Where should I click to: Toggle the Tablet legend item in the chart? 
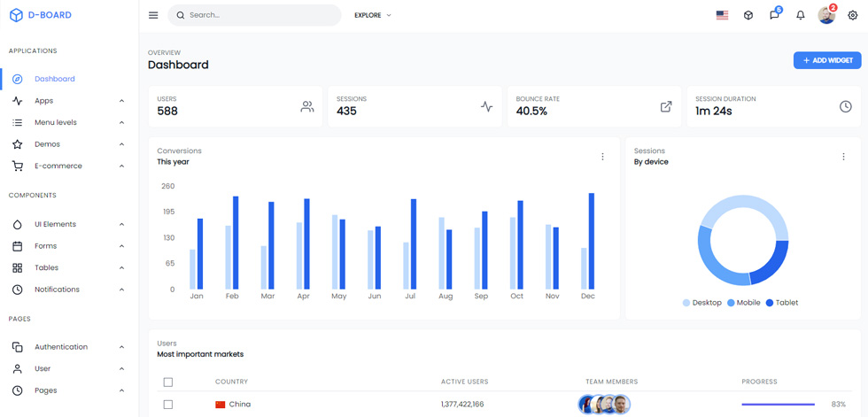(781, 303)
